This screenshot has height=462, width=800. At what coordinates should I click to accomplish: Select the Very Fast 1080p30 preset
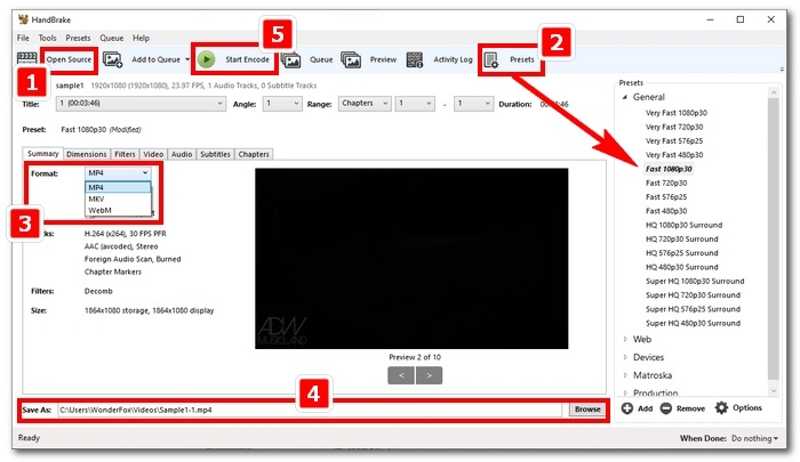pos(676,113)
